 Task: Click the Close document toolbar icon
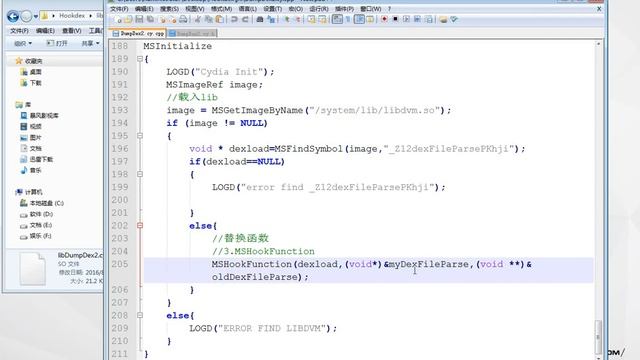[162, 19]
